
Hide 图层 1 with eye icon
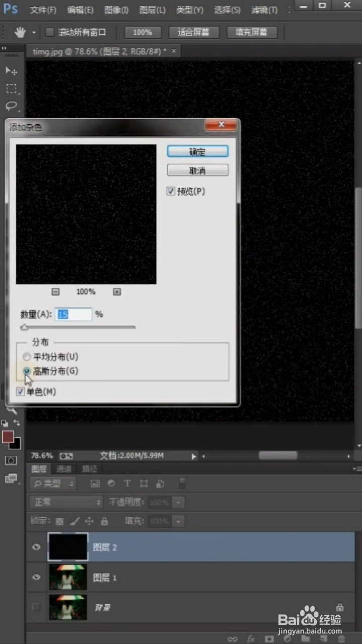coord(36,577)
